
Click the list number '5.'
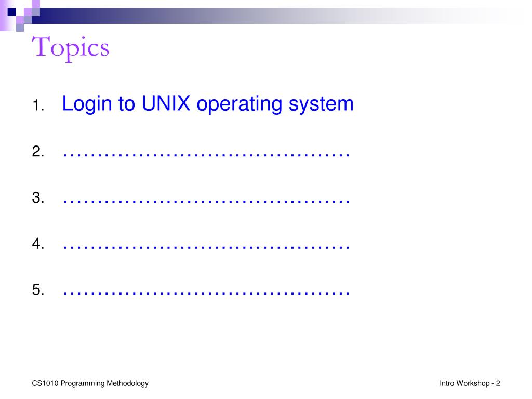coord(38,290)
